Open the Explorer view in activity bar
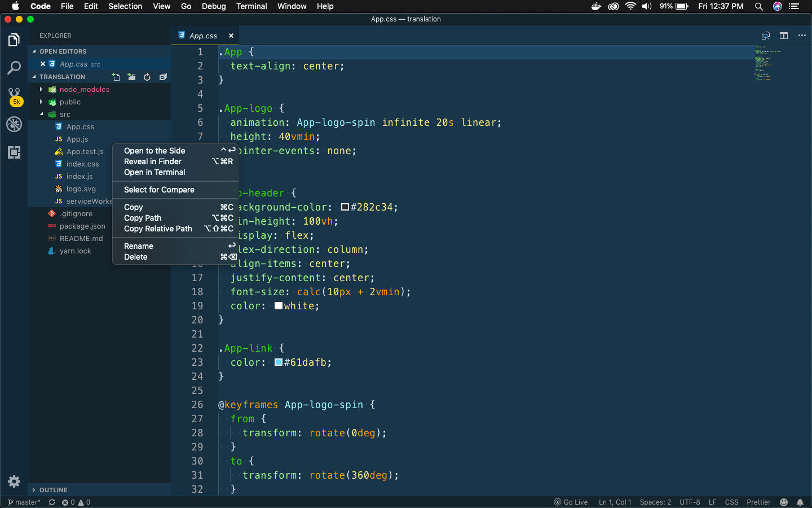Screen dimensions: 812x508 14,40
